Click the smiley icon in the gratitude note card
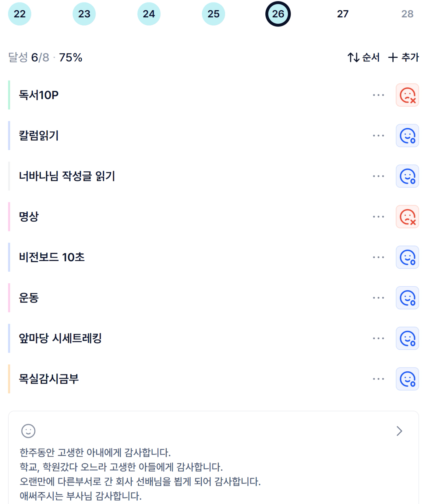The width and height of the screenshot is (428, 504). point(28,431)
